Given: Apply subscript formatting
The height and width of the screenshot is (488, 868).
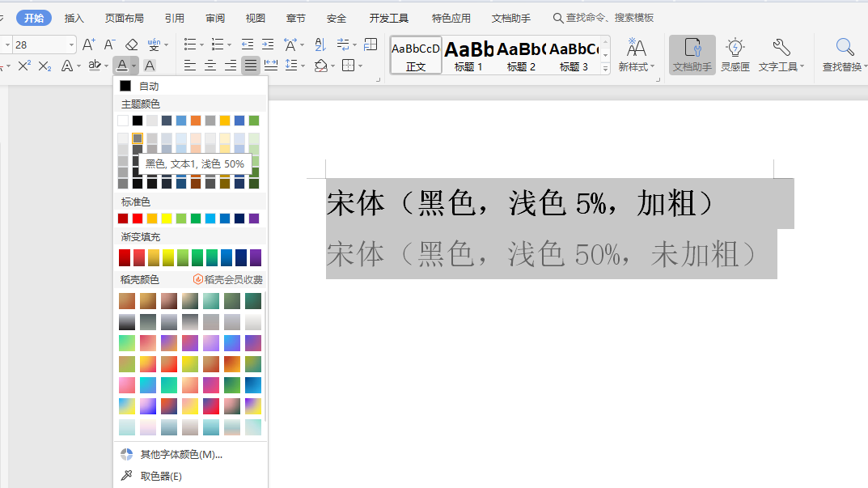Looking at the screenshot, I should [45, 66].
